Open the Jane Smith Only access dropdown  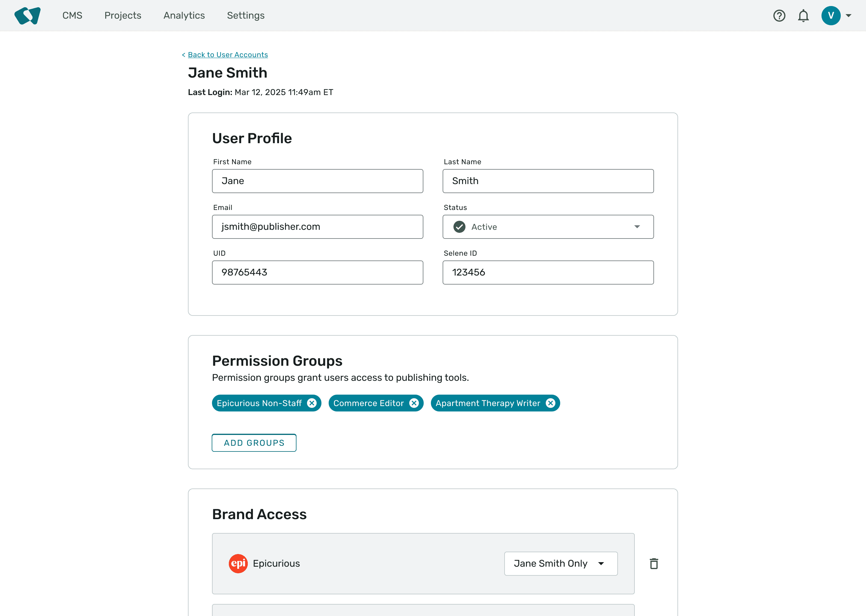point(561,563)
